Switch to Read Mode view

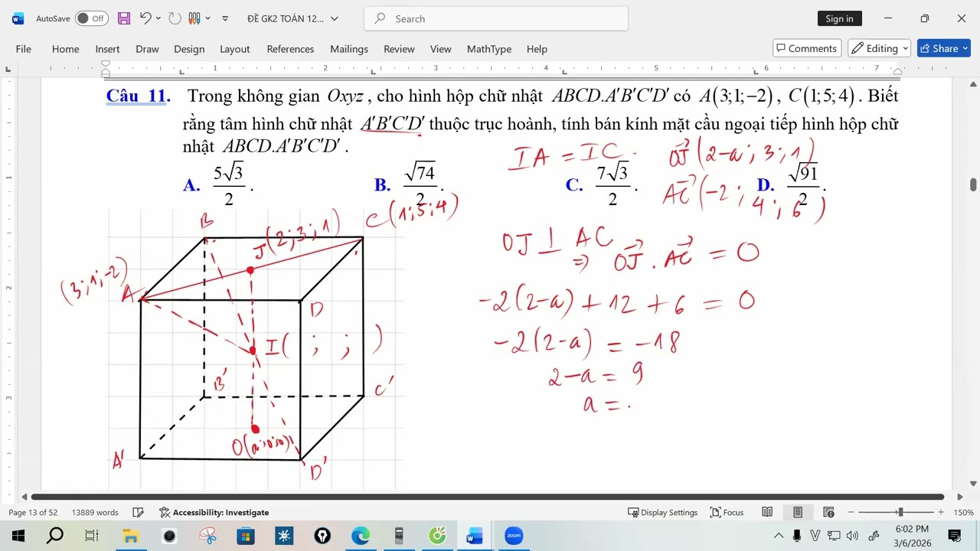tap(767, 513)
